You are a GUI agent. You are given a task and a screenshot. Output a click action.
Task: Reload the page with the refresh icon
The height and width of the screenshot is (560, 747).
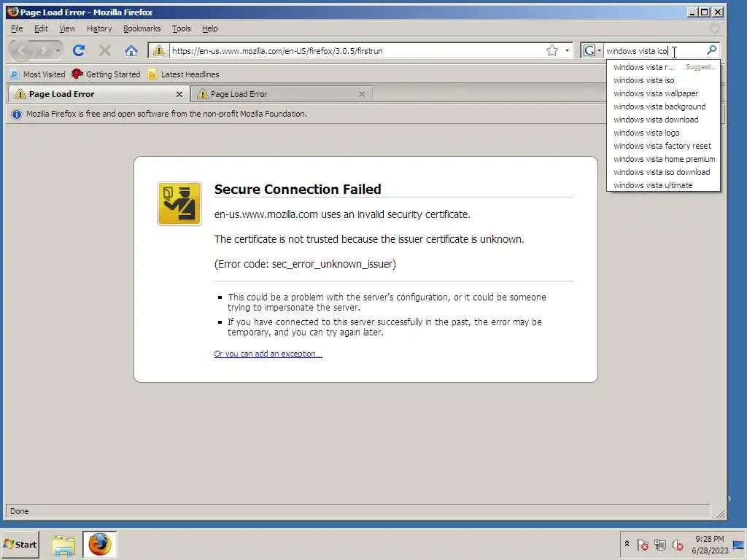click(79, 50)
